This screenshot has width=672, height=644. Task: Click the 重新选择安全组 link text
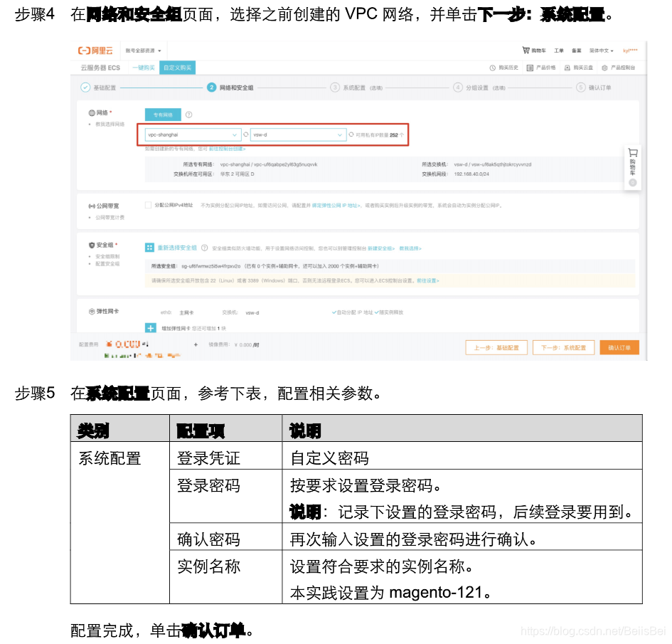click(177, 248)
